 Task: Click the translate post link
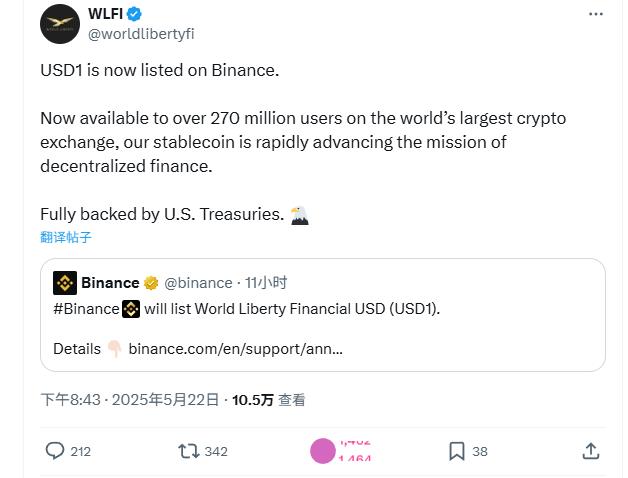pos(66,237)
